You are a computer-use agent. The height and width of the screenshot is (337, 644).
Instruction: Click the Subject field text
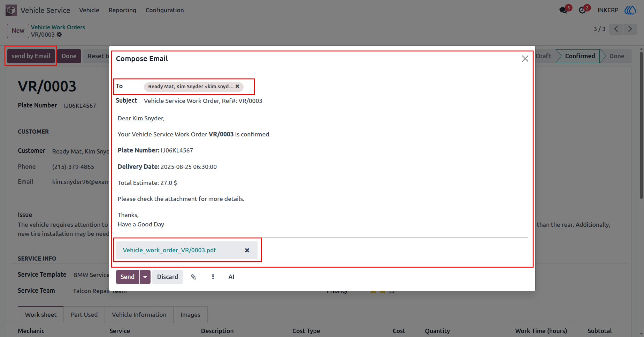click(203, 101)
